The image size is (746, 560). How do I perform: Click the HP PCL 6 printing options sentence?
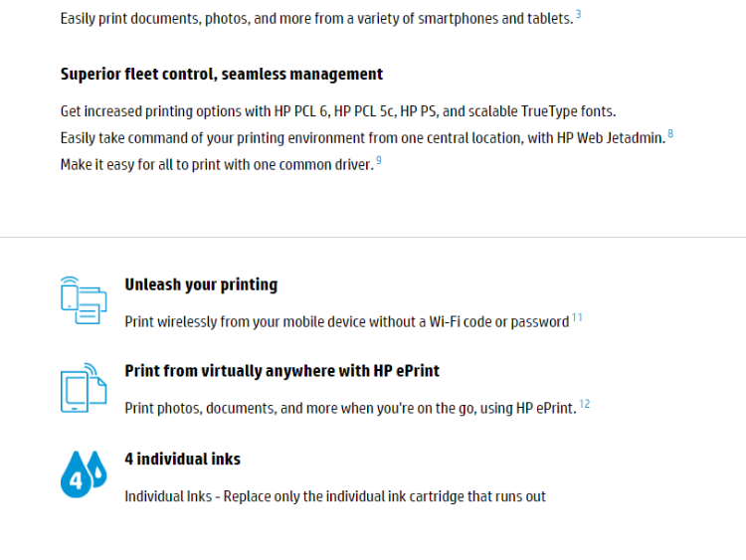(x=338, y=111)
